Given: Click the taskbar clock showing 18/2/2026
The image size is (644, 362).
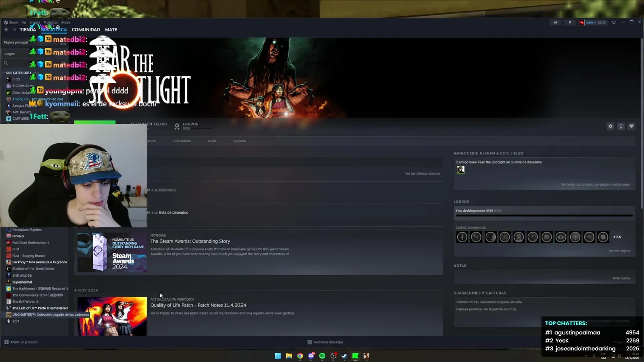Looking at the screenshot, I should [x=631, y=356].
